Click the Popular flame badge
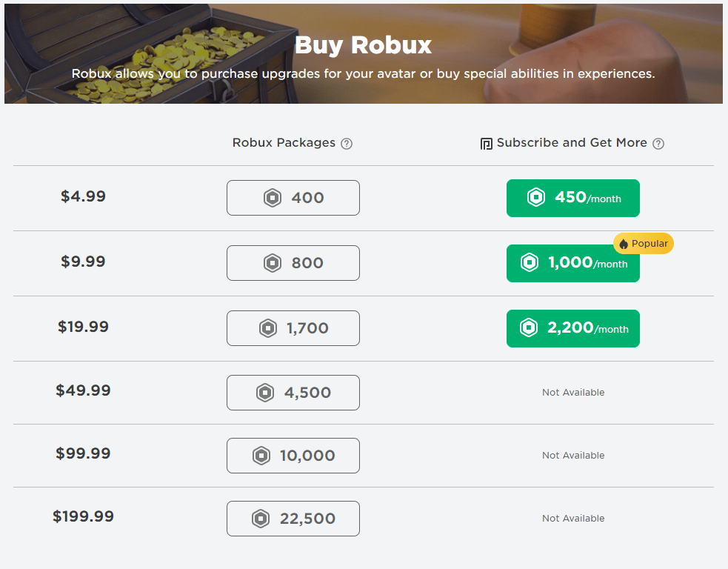This screenshot has width=728, height=569. [643, 244]
